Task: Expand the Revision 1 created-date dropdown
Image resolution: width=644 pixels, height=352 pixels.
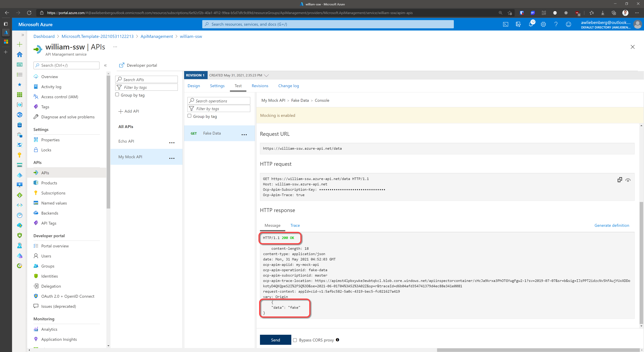Action: (266, 75)
